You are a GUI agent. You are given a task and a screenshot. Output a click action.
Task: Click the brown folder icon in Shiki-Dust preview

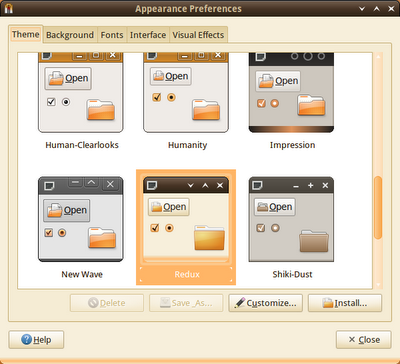(314, 240)
